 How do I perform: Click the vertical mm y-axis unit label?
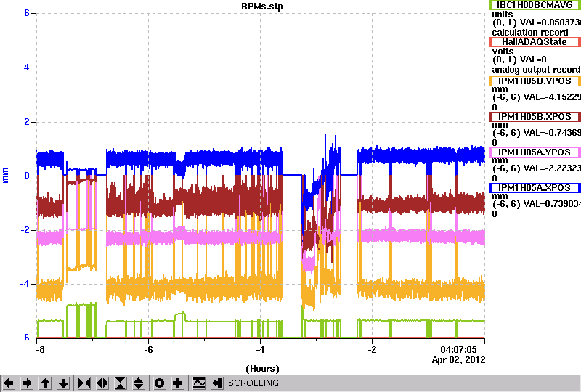pyautogui.click(x=5, y=175)
